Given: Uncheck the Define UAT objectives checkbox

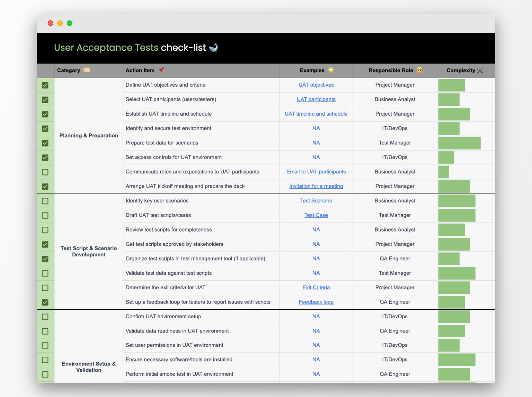Looking at the screenshot, I should [45, 85].
